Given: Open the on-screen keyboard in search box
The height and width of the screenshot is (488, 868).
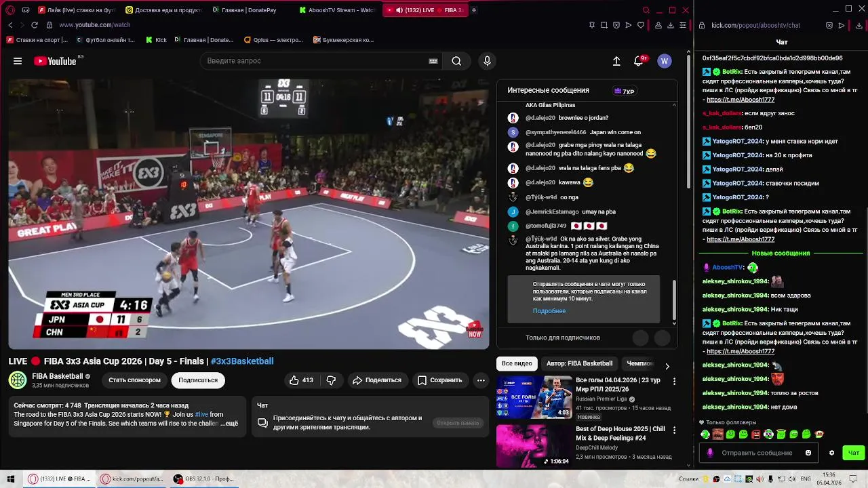Looking at the screenshot, I should pyautogui.click(x=433, y=61).
